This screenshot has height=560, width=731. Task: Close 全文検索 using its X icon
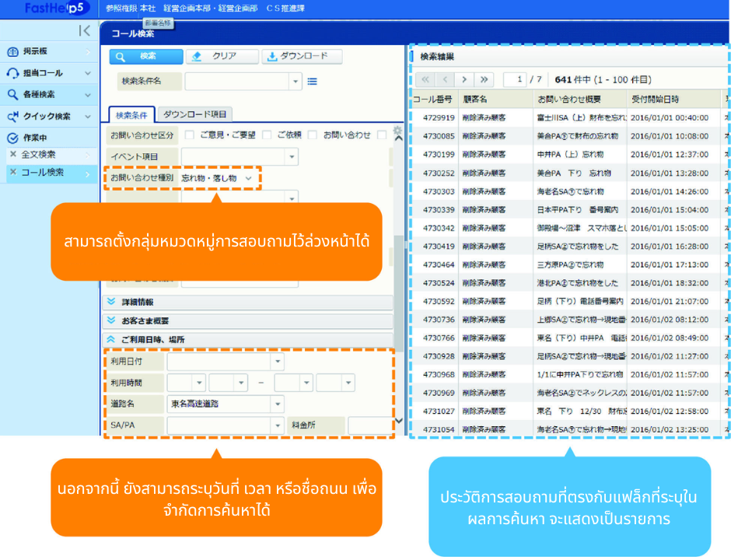[x=15, y=154]
